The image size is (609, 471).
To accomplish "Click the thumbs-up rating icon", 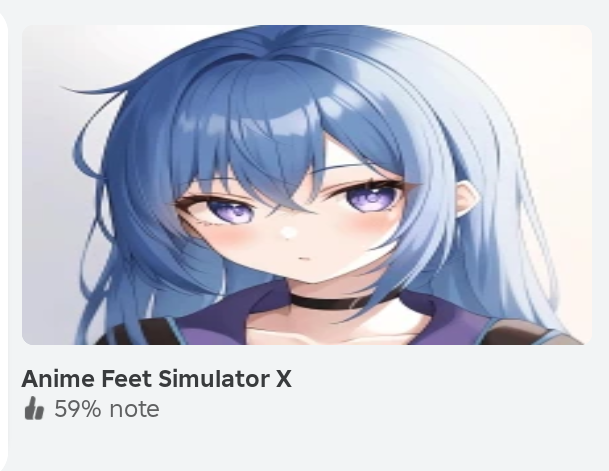I will [34, 408].
